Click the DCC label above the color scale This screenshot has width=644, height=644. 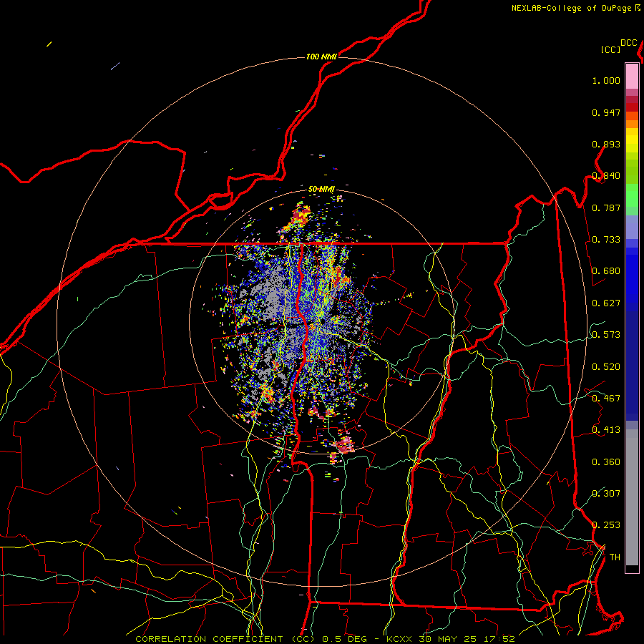[628, 43]
